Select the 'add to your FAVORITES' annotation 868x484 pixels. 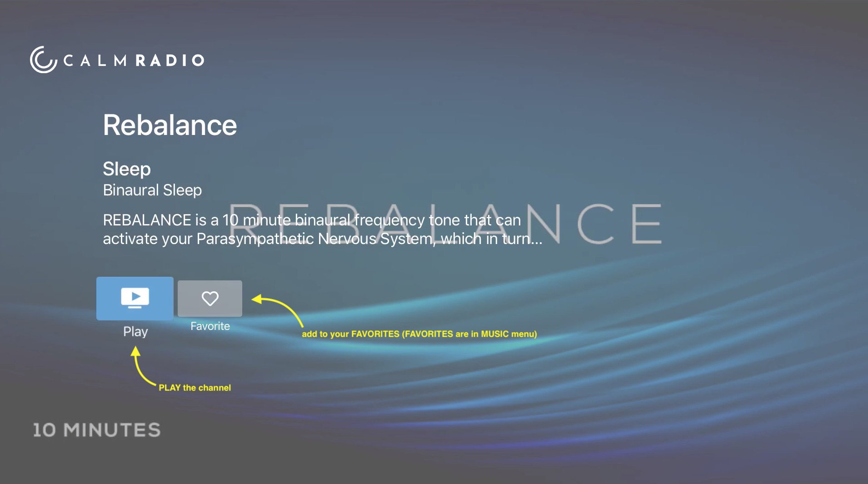pyautogui.click(x=419, y=334)
